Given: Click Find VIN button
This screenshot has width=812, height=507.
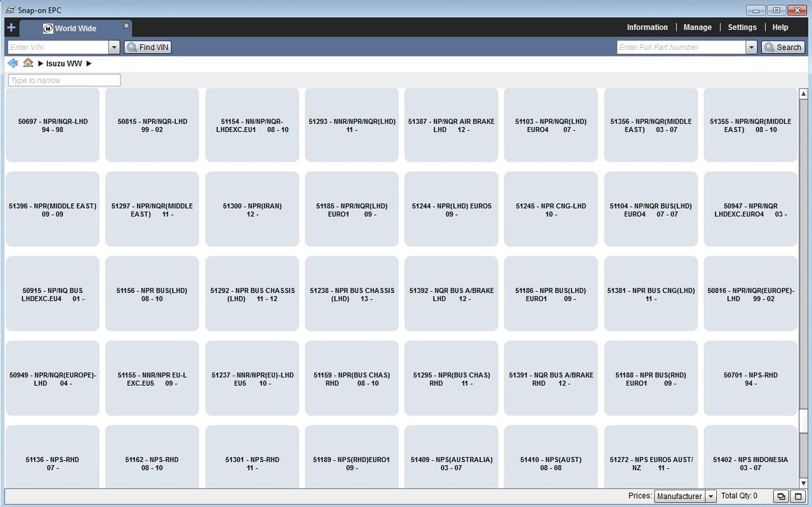Looking at the screenshot, I should pos(148,48).
